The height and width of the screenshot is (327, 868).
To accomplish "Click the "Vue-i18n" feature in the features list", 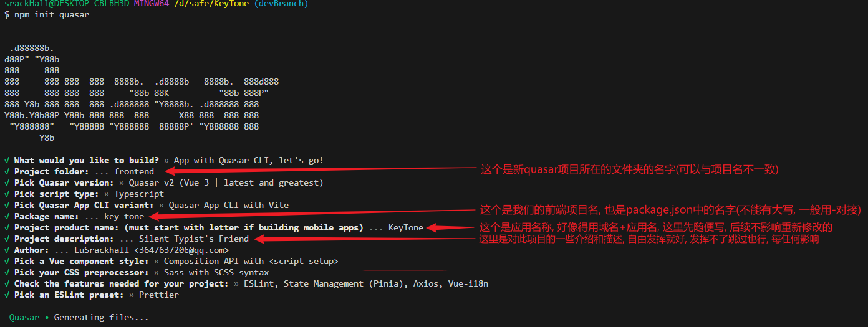I will [x=468, y=284].
